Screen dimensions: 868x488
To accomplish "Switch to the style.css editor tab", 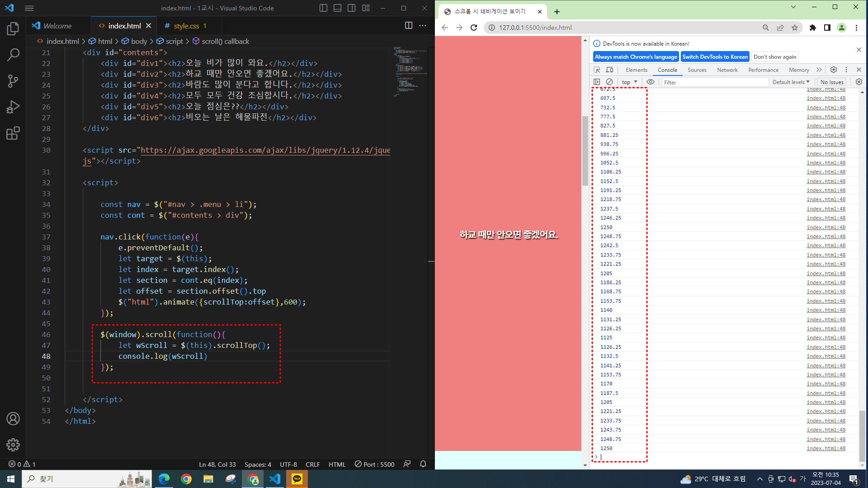I will tap(186, 26).
